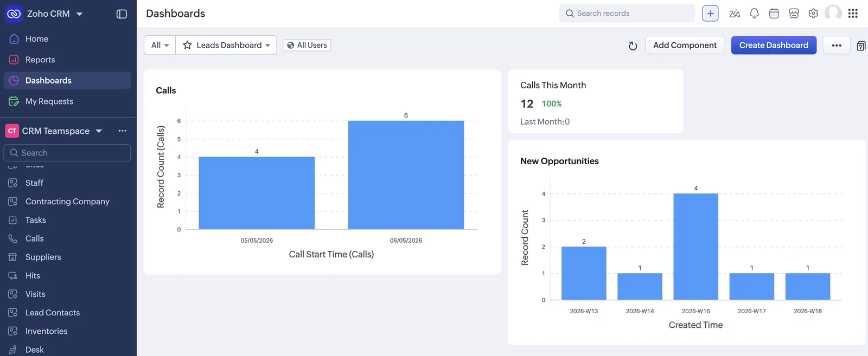Open Reports from the sidebar
The width and height of the screenshot is (868, 356).
click(67, 60)
